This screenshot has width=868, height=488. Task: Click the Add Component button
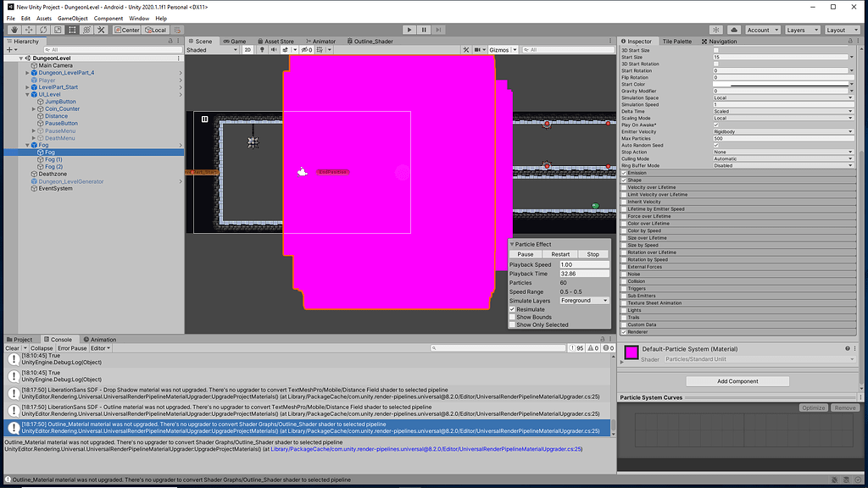tap(737, 380)
